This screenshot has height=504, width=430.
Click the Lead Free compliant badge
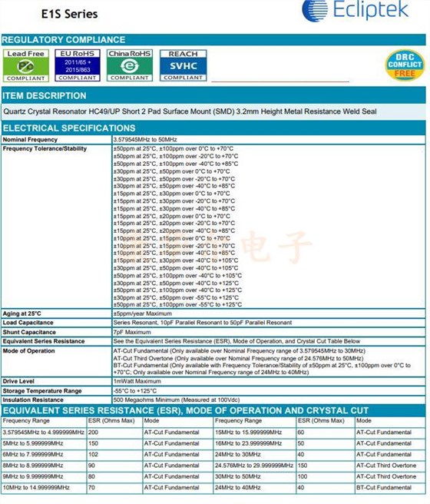[x=26, y=65]
